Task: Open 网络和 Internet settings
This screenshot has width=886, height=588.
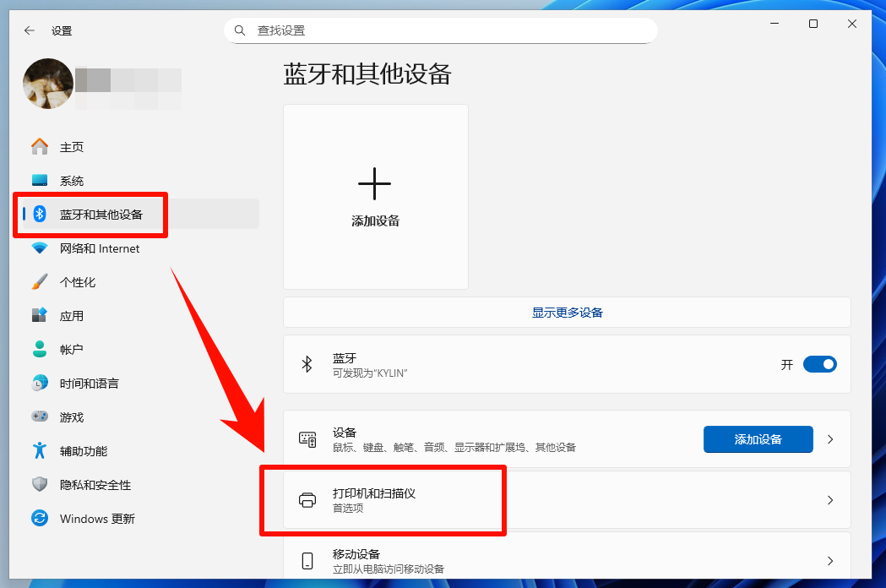Action: pyautogui.click(x=140, y=248)
